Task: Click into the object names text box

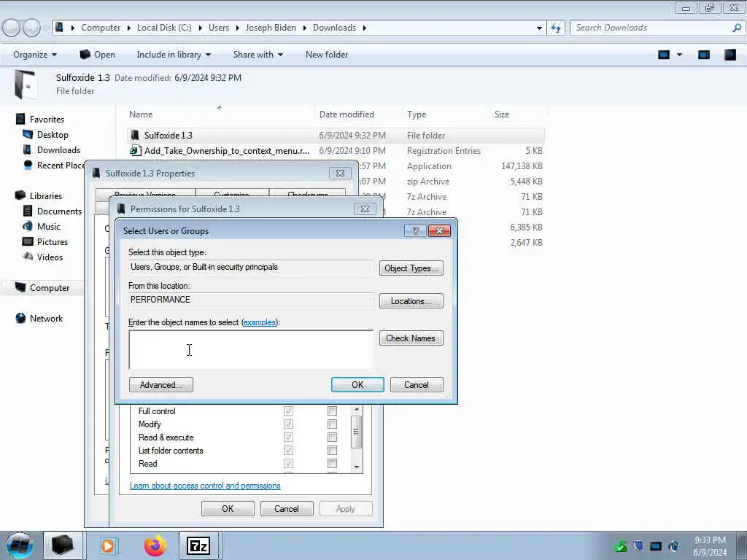Action: tap(251, 349)
